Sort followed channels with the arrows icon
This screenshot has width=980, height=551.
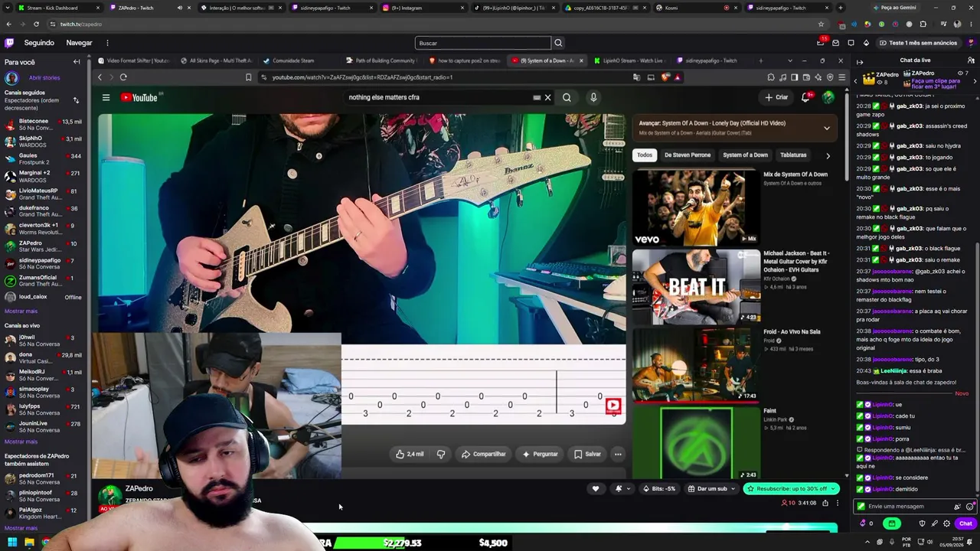pyautogui.click(x=76, y=100)
